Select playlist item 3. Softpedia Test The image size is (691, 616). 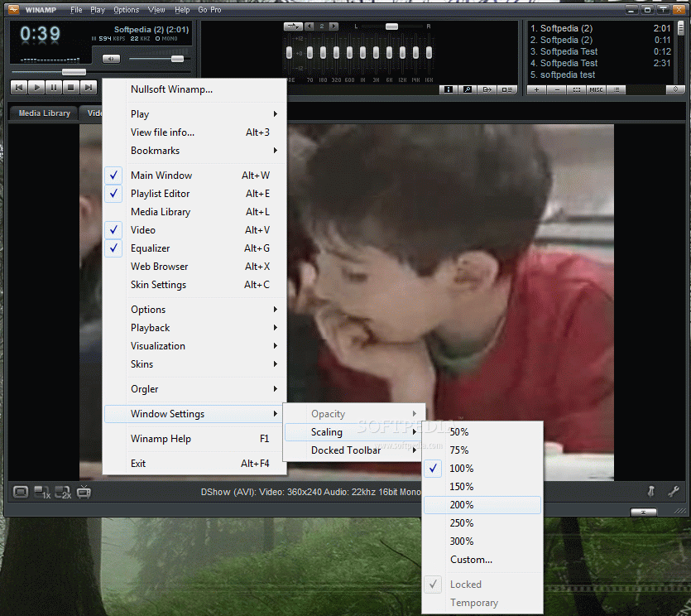tap(600, 51)
